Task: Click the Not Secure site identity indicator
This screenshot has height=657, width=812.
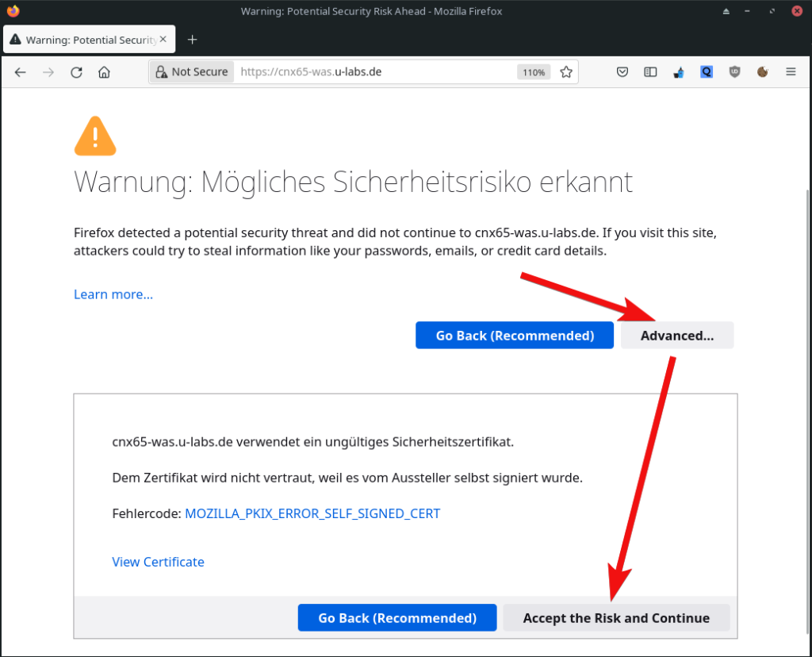Action: click(192, 72)
